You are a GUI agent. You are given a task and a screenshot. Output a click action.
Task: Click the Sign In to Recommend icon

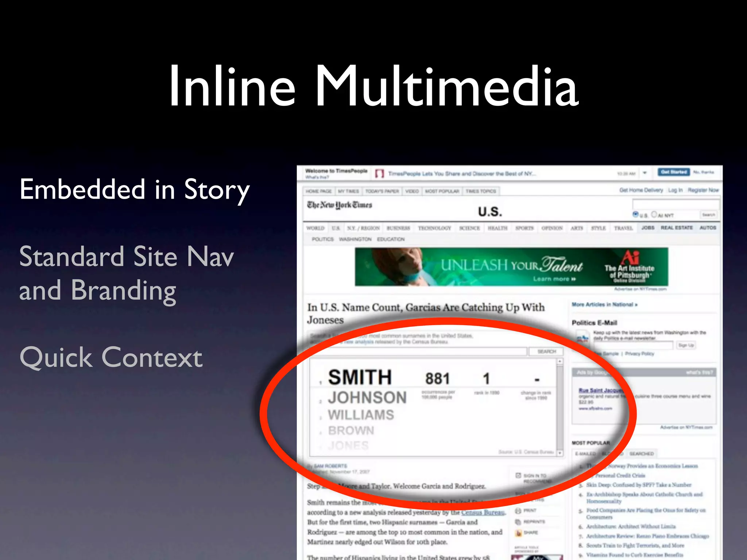coord(518,475)
